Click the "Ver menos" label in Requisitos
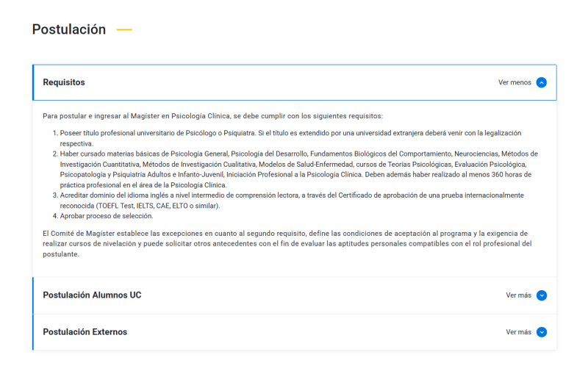The height and width of the screenshot is (374, 588). 514,82
